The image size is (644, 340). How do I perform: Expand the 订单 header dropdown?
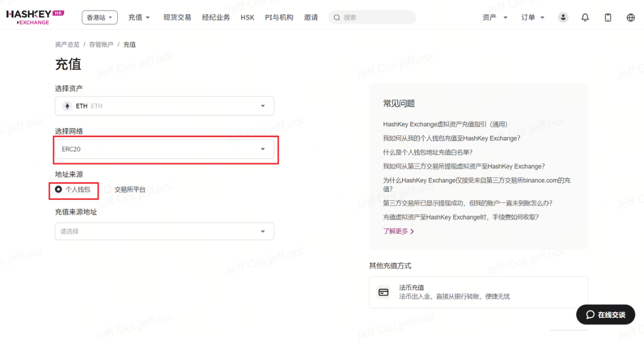[x=533, y=17]
